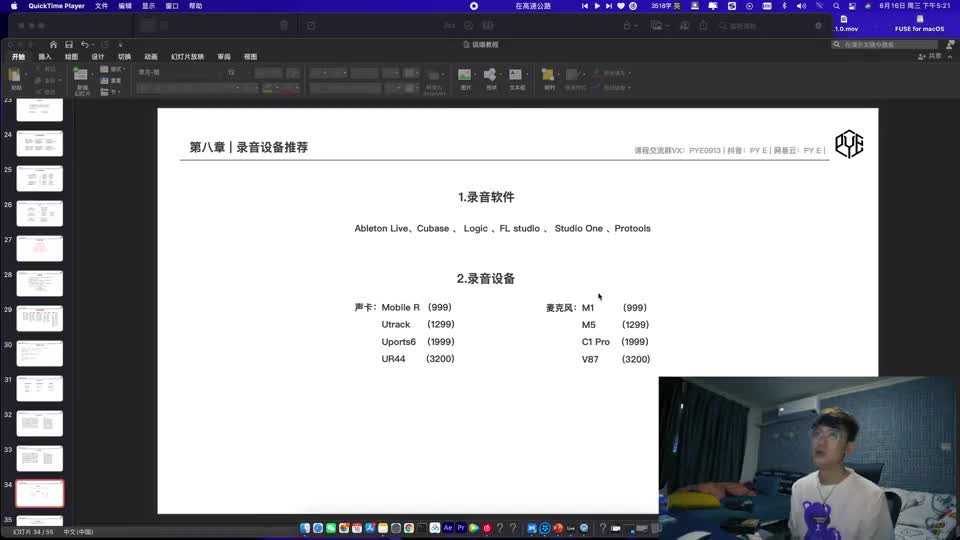Select slide 31 thumbnail
960x540 pixels.
[x=40, y=389]
